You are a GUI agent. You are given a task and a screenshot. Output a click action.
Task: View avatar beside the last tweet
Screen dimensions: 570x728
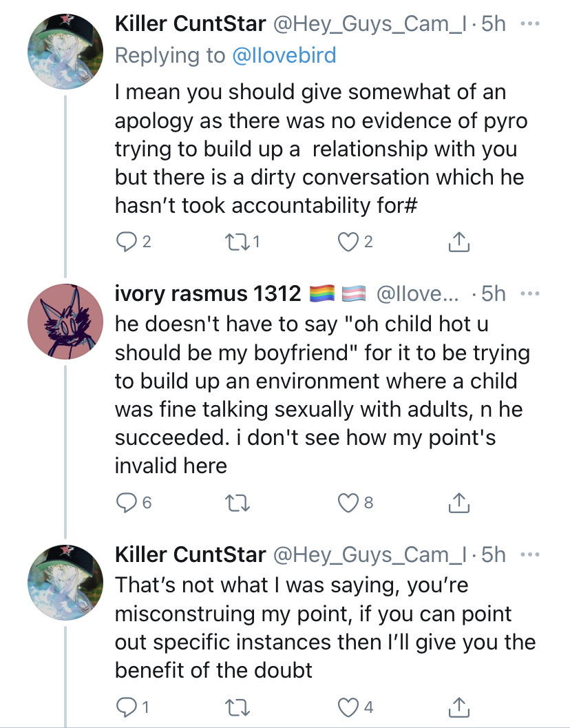point(65,583)
